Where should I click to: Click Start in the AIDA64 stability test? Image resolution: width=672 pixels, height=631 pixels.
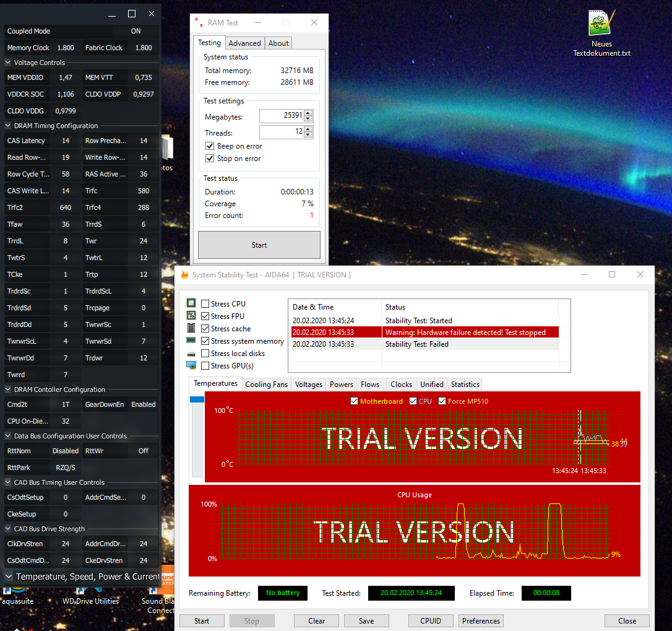pyautogui.click(x=202, y=620)
